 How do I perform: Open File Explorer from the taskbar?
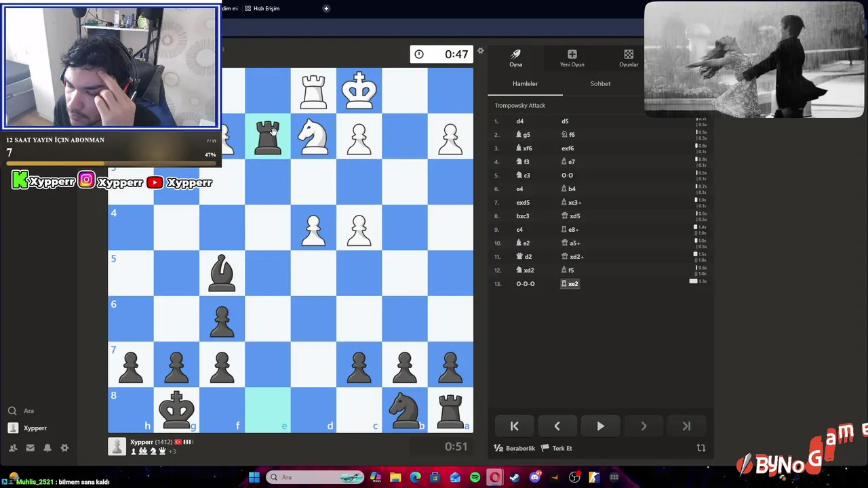pos(395,478)
